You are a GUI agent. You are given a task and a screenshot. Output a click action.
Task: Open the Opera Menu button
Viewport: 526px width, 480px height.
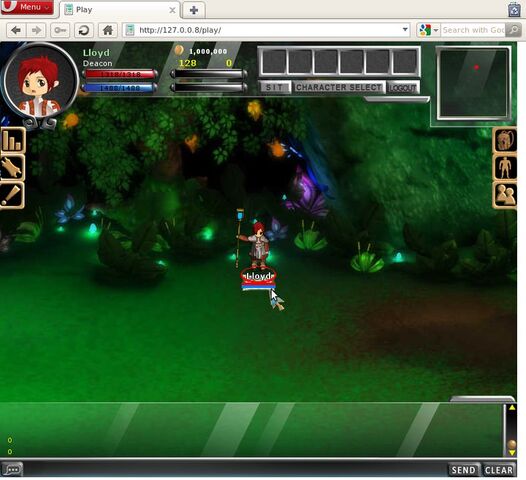27,7
